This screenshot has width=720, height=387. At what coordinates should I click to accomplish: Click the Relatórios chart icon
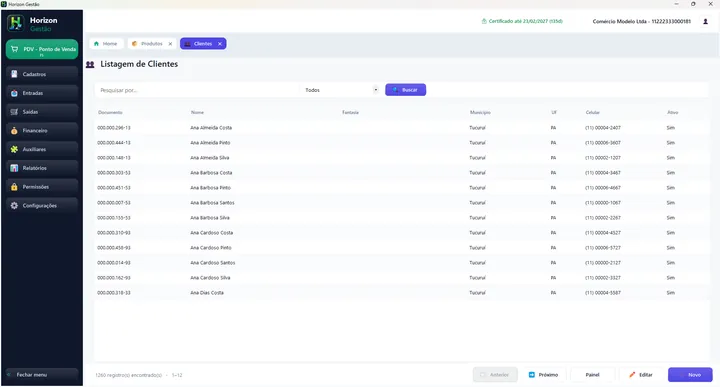click(x=14, y=168)
